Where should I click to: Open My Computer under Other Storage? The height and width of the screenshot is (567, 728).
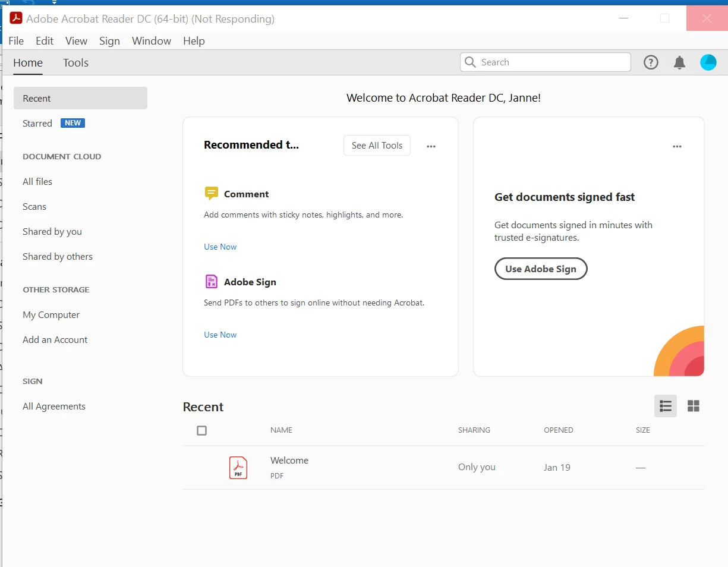point(51,314)
